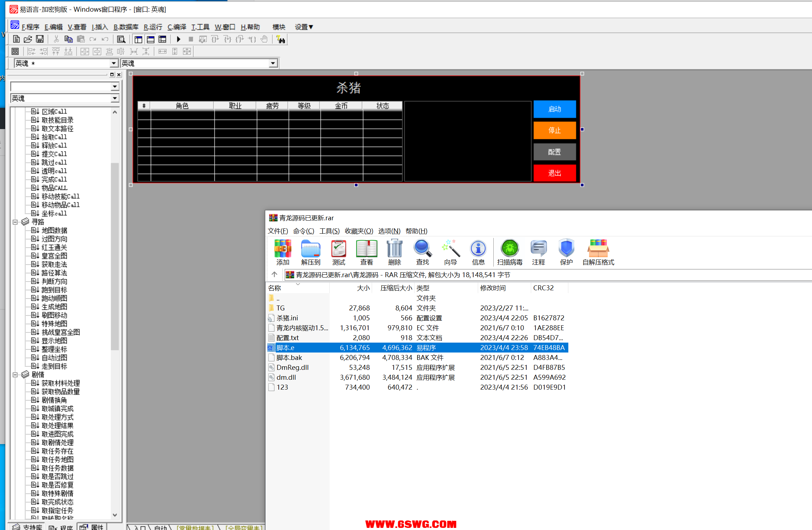Select the 地图数据 tree item
Viewport: 812px width, 530px height.
point(54,231)
